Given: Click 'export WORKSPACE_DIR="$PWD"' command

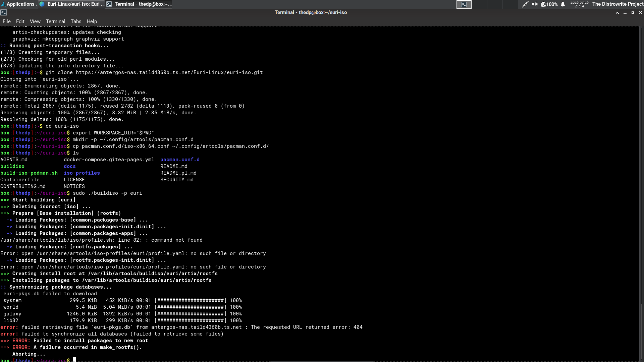Looking at the screenshot, I should coord(113,133).
